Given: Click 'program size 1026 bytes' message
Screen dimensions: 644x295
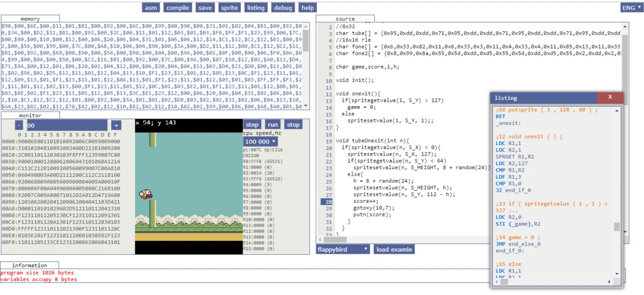Looking at the screenshot, I should tap(37, 272).
